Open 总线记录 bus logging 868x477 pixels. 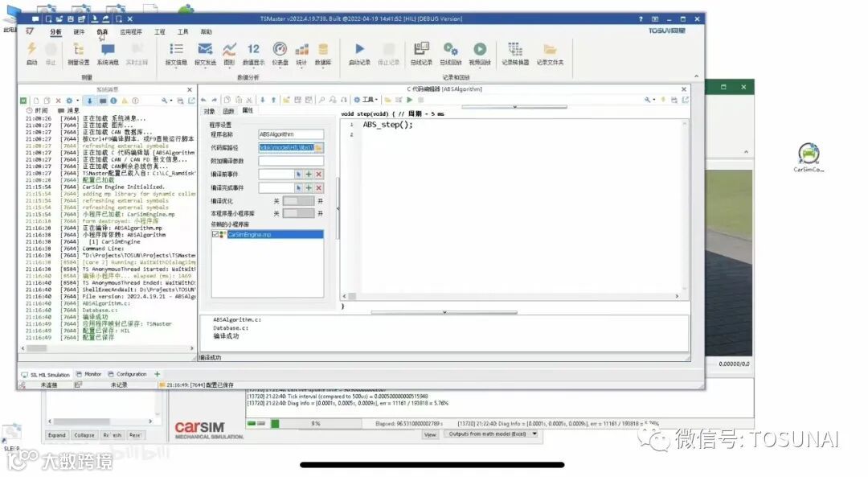tap(421, 54)
